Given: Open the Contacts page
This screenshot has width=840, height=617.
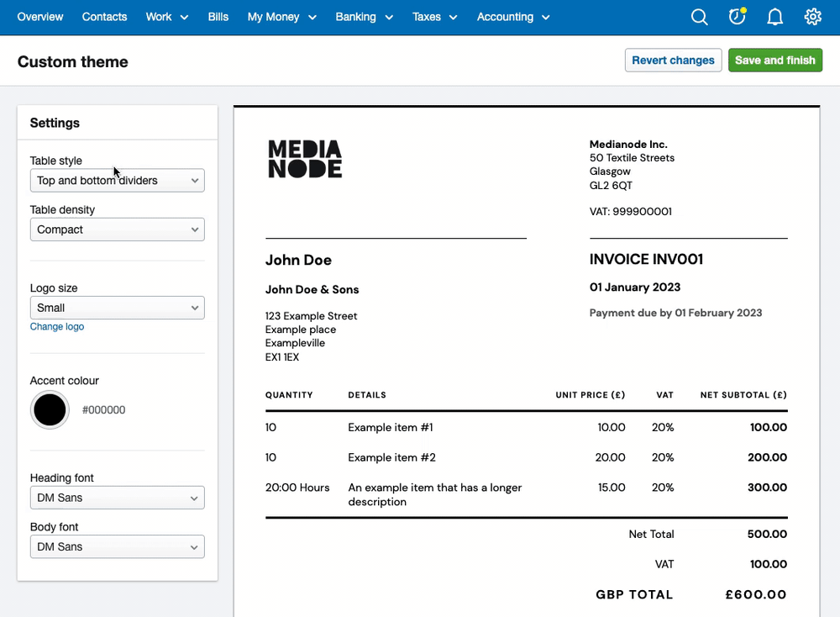Looking at the screenshot, I should (104, 17).
